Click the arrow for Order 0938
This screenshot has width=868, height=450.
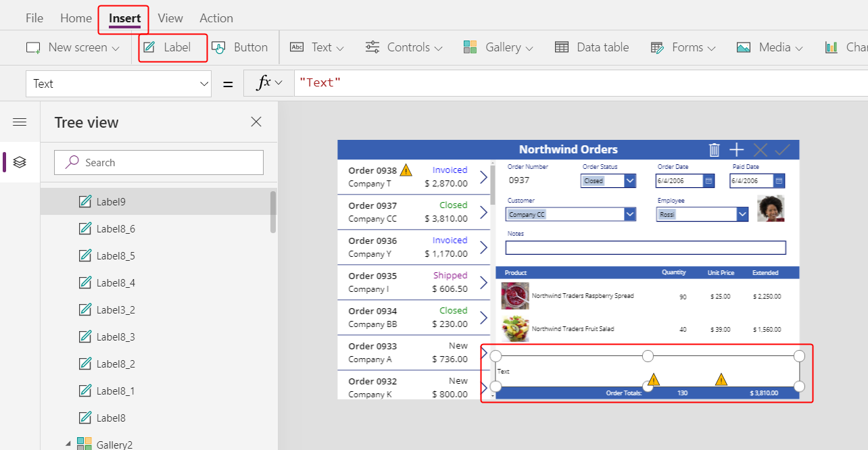tap(483, 177)
